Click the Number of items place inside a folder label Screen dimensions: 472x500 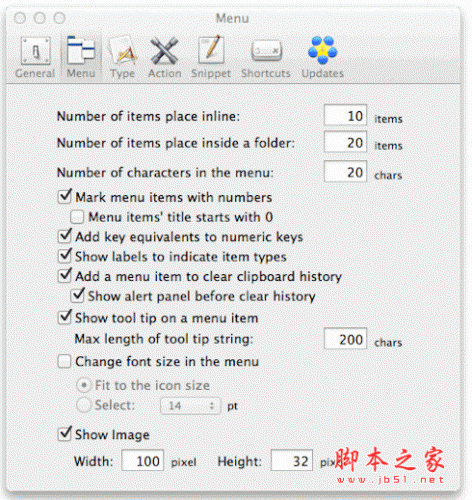(x=176, y=143)
